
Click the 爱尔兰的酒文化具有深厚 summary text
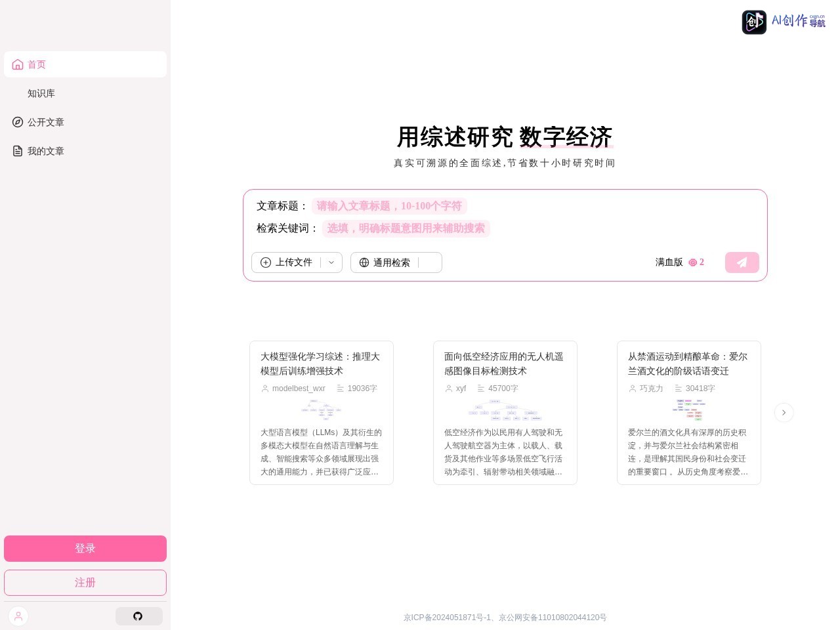tap(689, 452)
